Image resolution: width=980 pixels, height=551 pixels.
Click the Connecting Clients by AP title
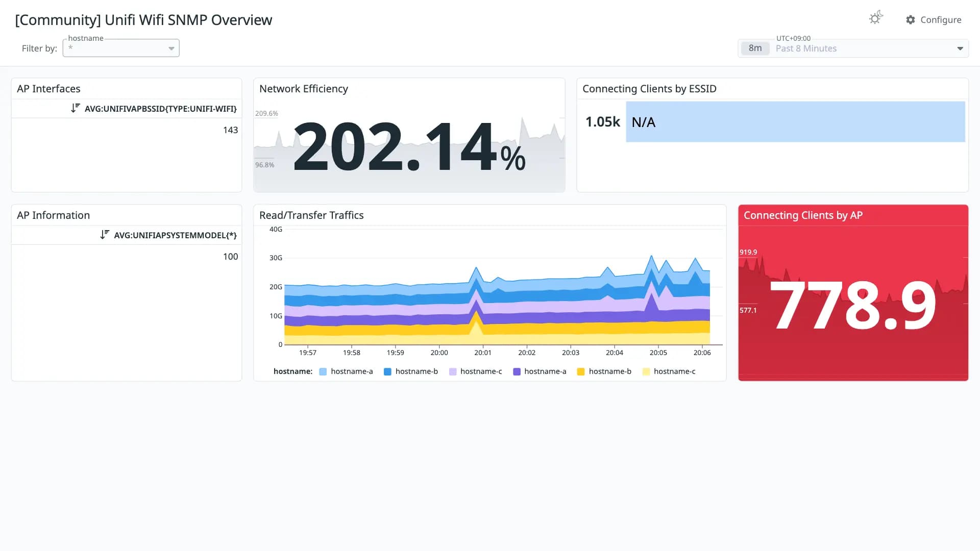[803, 215]
